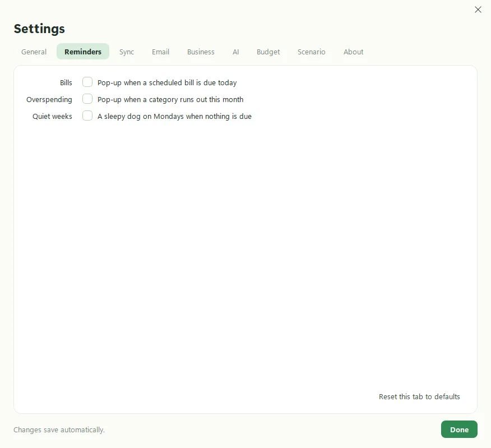
Task: Switch to the Sync tab
Action: click(127, 52)
